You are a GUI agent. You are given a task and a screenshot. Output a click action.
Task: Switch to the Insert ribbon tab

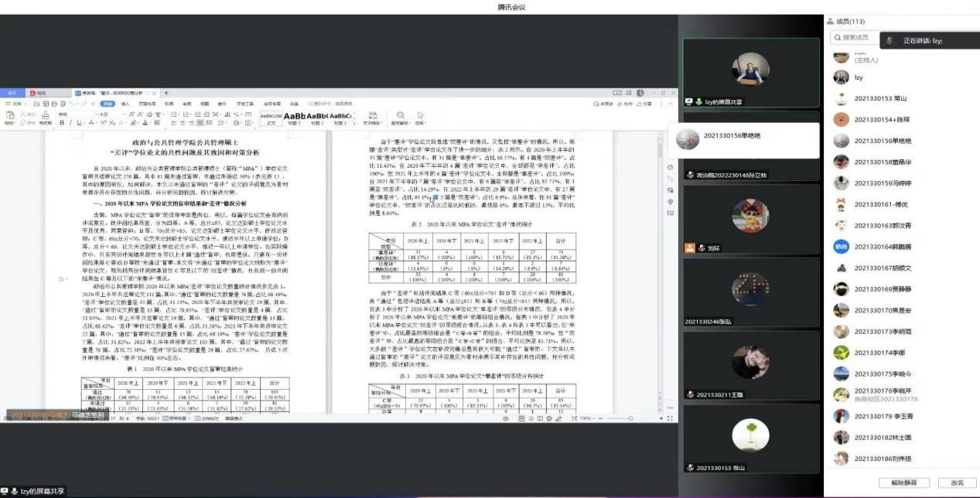coord(124,103)
